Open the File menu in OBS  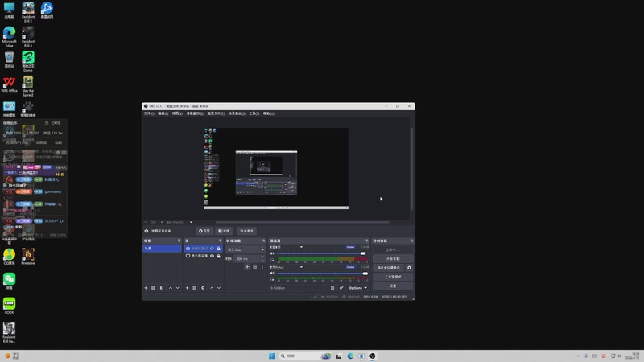pyautogui.click(x=149, y=113)
